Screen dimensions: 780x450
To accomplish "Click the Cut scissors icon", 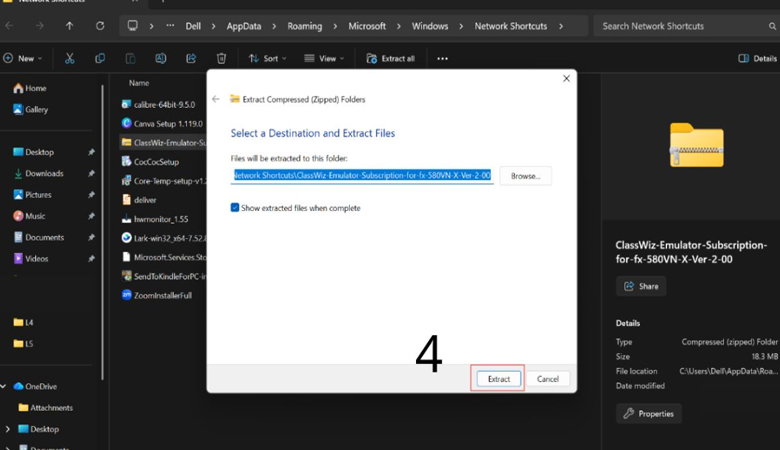I will 70,59.
